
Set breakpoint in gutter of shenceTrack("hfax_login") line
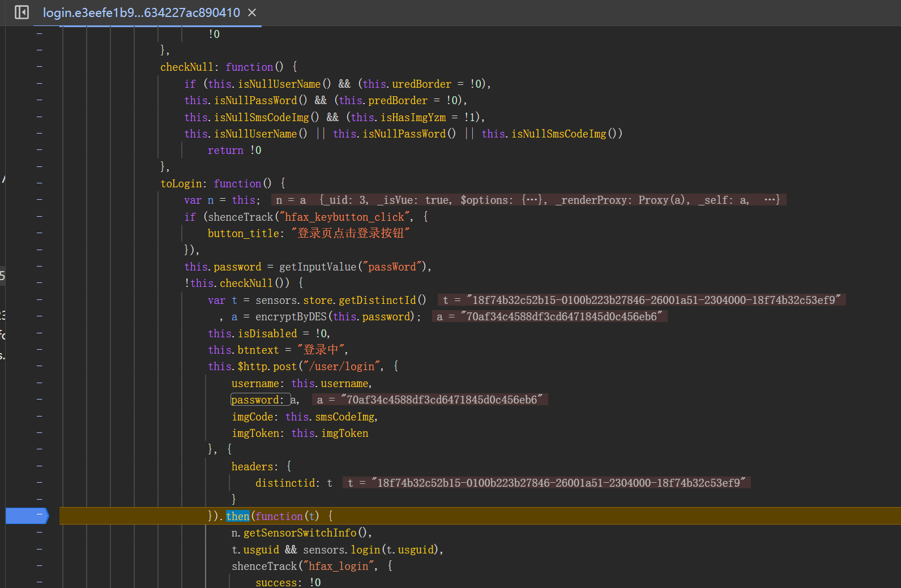tap(40, 566)
